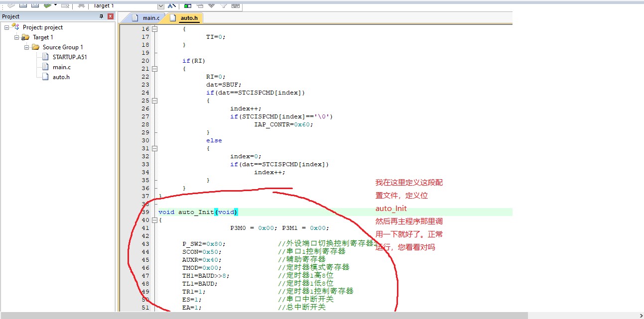Place cursor on 'RI=0;' line
Image resolution: width=644 pixels, height=319 pixels.
[x=216, y=77]
